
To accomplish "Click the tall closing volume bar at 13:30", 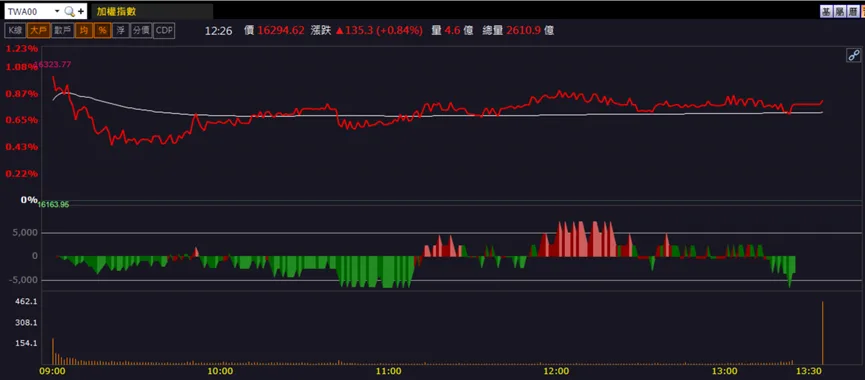I will 823,333.
